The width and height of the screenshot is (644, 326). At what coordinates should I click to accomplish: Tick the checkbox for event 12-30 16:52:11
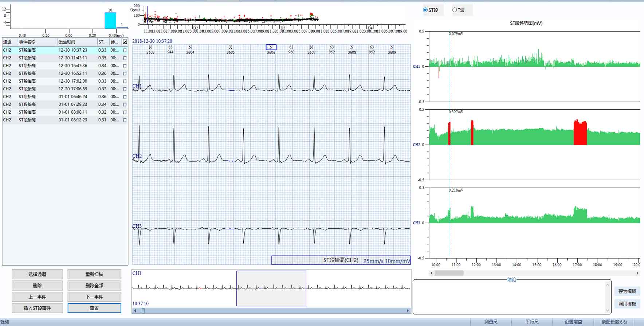(125, 74)
